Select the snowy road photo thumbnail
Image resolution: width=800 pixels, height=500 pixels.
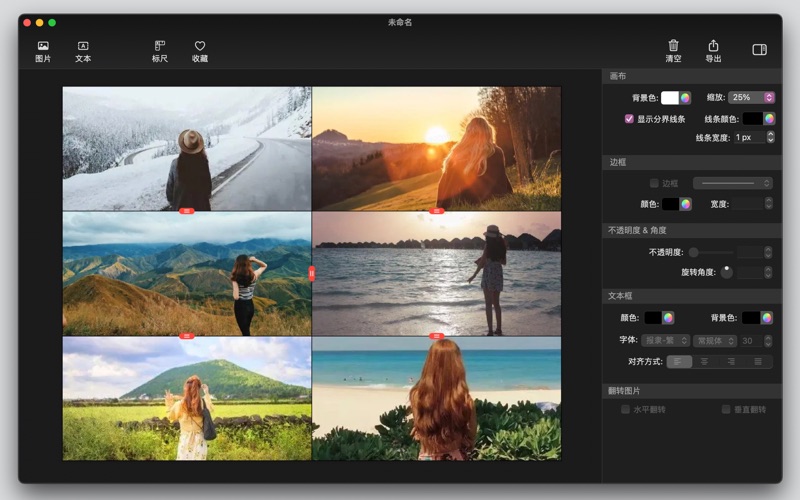(187, 148)
